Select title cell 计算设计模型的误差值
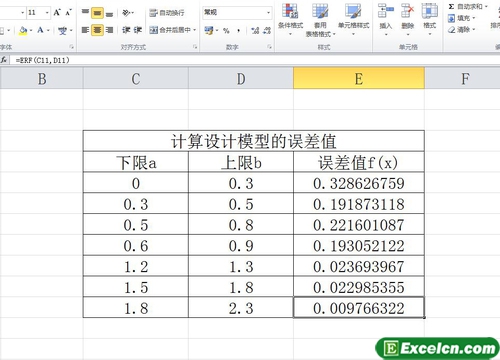500x360 pixels. tap(254, 141)
